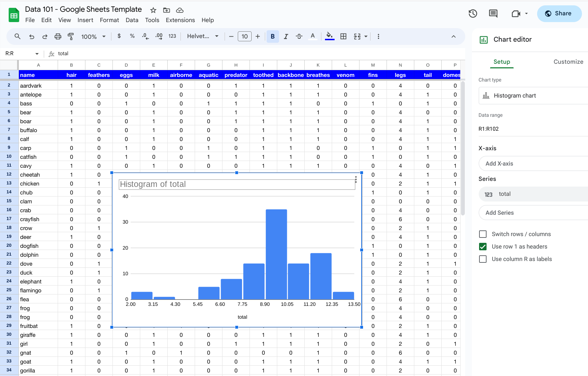
Task: Open the comments panel icon
Action: [493, 14]
